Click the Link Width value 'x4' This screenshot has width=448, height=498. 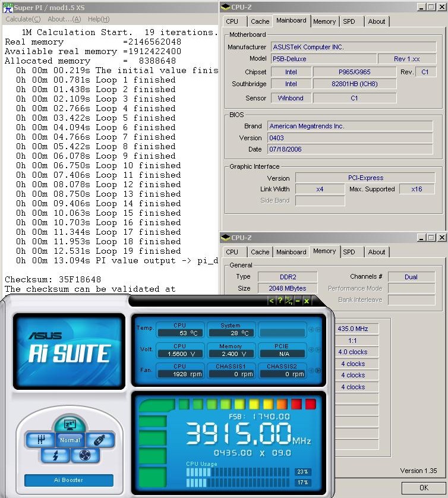[320, 189]
